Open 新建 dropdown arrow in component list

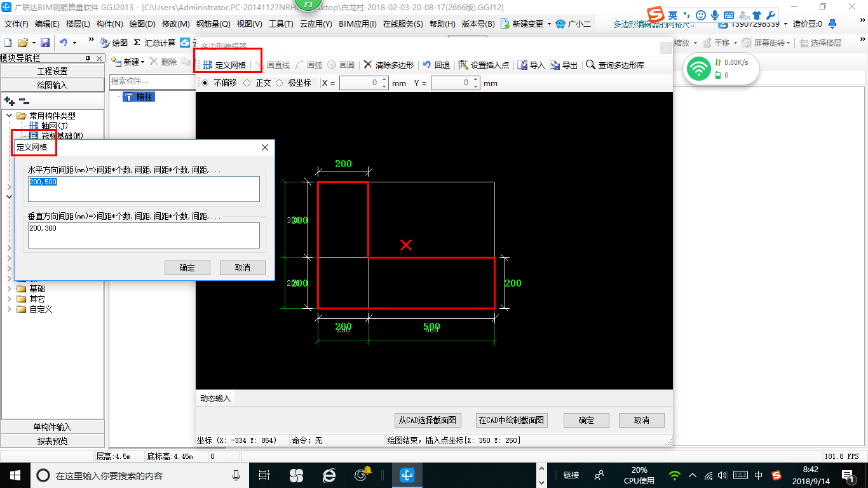click(x=143, y=62)
